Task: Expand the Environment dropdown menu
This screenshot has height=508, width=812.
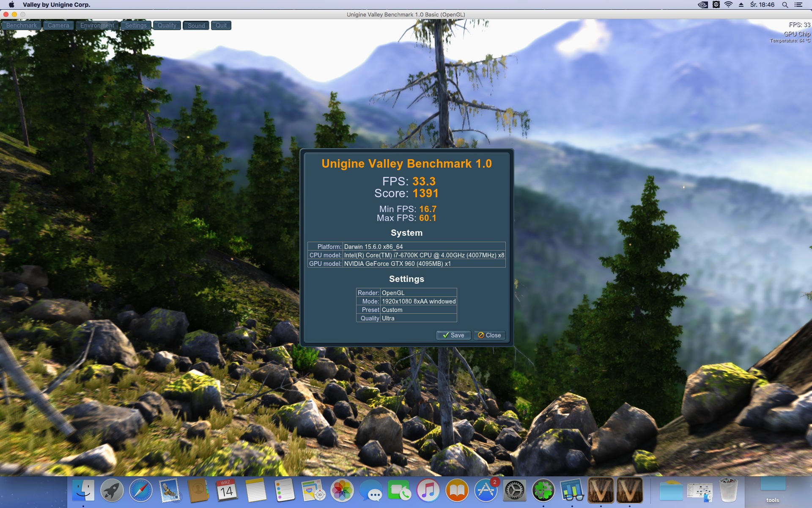Action: [x=97, y=25]
